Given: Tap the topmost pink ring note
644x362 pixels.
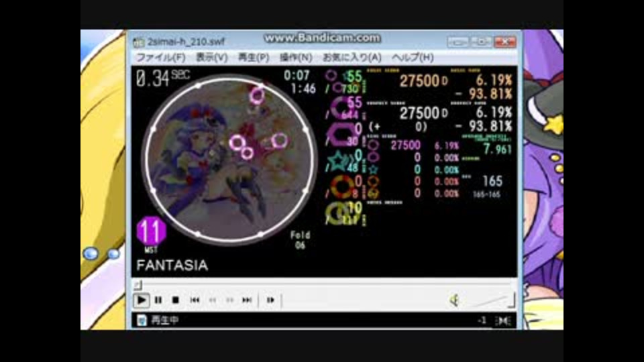Looking at the screenshot, I should [x=258, y=96].
